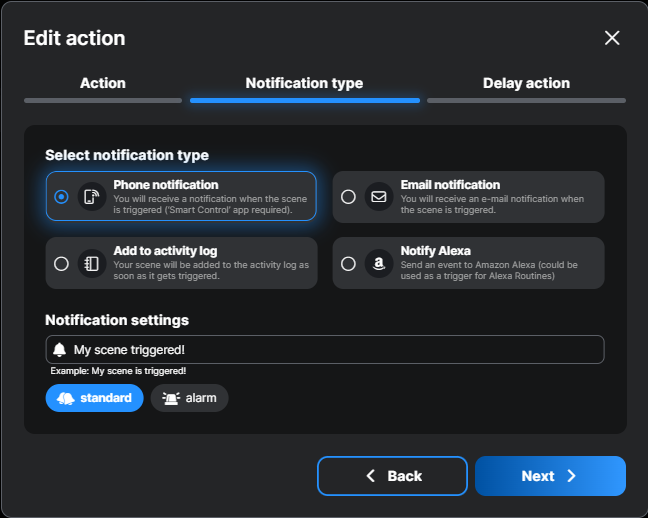This screenshot has height=518, width=648.
Task: Click the standard bell icon
Action: pos(66,398)
